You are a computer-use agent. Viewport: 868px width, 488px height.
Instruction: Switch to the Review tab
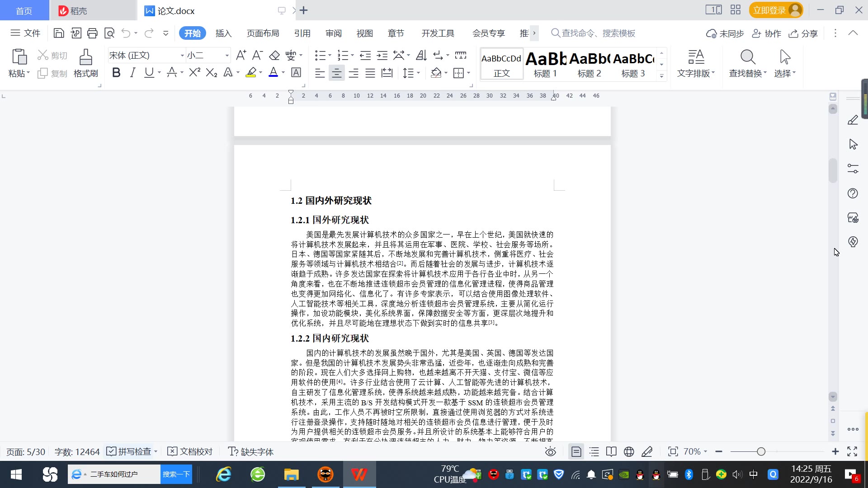tap(334, 33)
